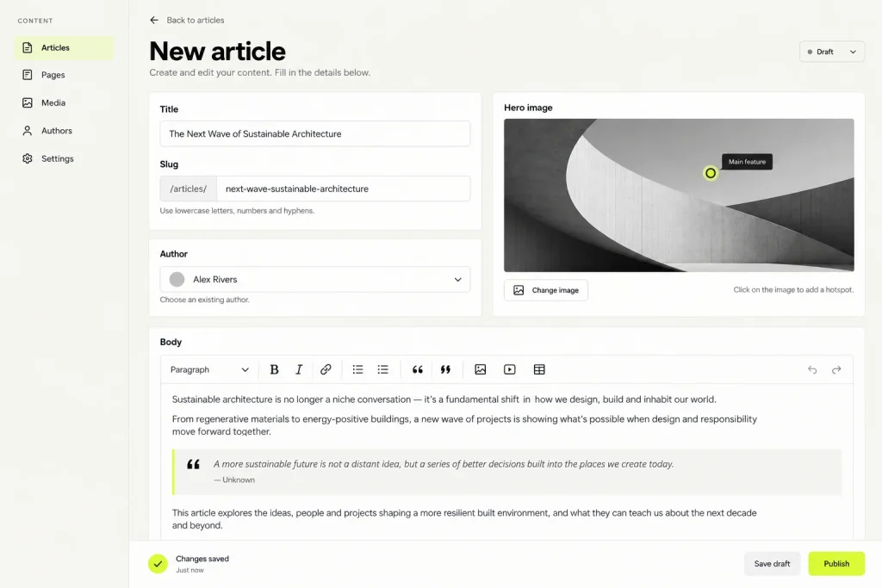Apply the first bulleted list icon

pos(357,369)
